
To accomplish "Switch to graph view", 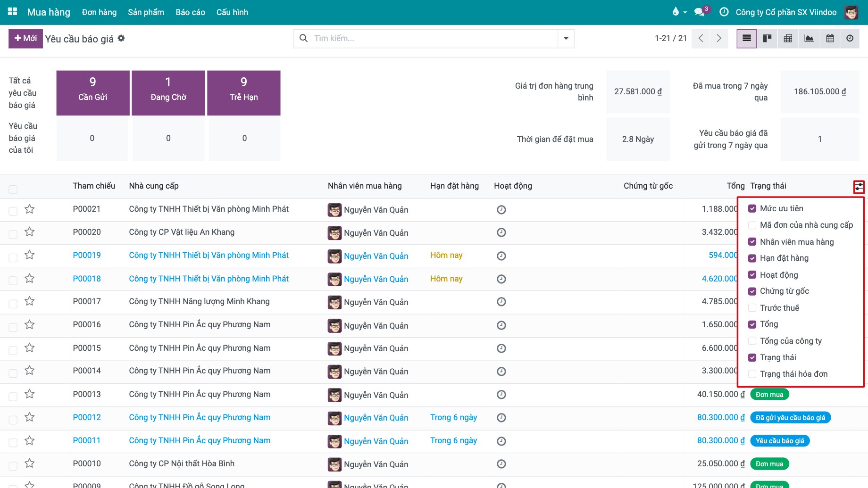I will (809, 38).
